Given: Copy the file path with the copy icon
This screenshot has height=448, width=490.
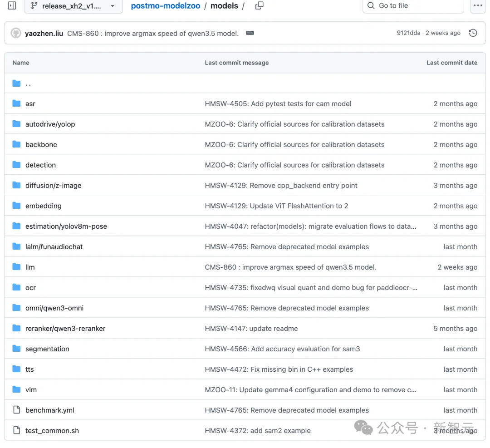Looking at the screenshot, I should (x=260, y=5).
